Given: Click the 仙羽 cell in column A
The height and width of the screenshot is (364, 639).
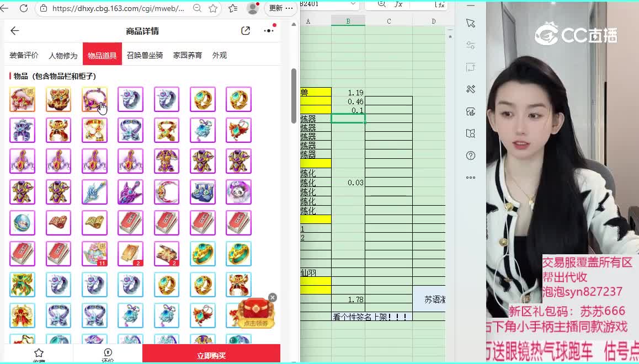Looking at the screenshot, I should coord(316,273).
